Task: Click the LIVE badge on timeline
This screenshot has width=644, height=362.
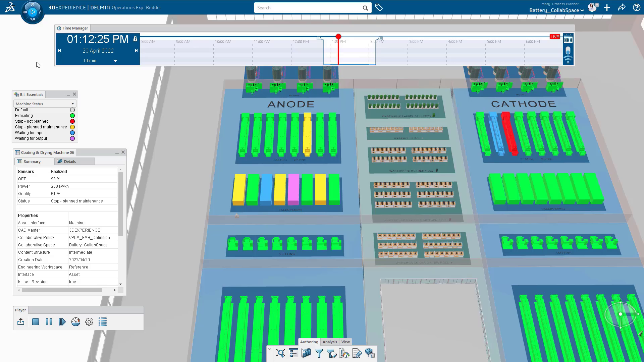Action: tap(555, 37)
